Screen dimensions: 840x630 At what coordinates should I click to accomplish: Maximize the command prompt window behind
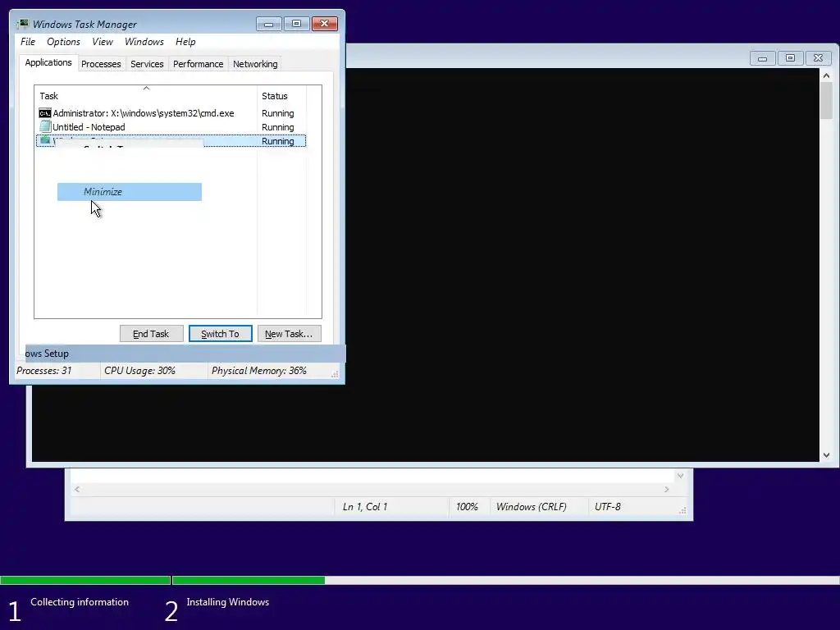790,58
